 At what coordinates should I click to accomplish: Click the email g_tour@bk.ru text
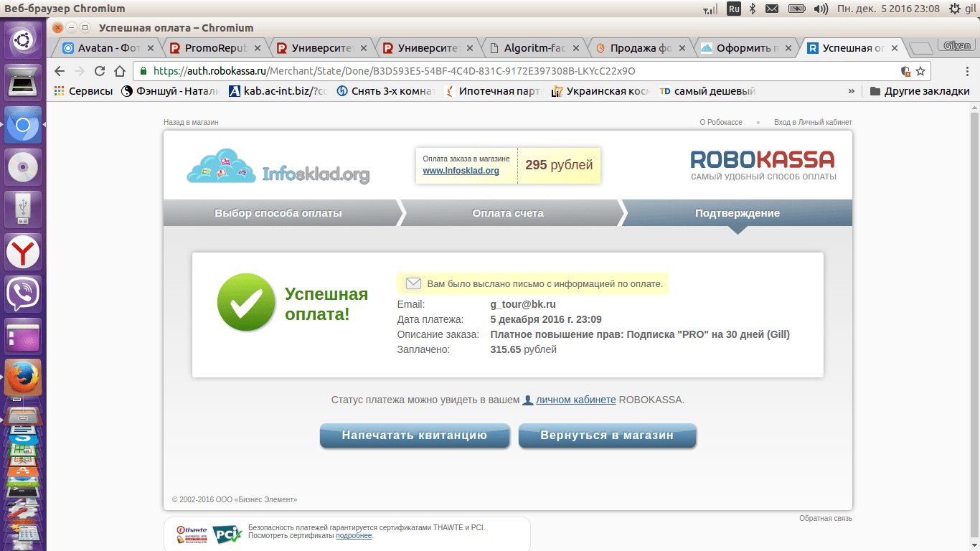pos(523,304)
